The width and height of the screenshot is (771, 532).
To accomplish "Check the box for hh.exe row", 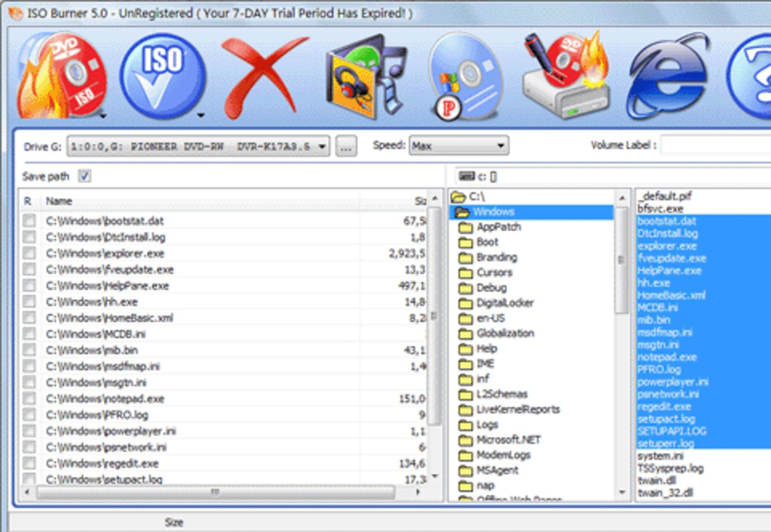I will point(29,302).
